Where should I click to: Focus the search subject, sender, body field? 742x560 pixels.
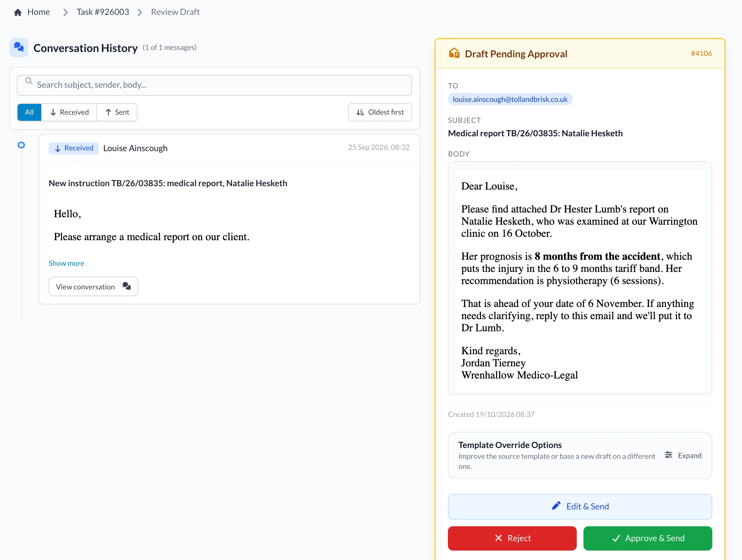point(214,85)
